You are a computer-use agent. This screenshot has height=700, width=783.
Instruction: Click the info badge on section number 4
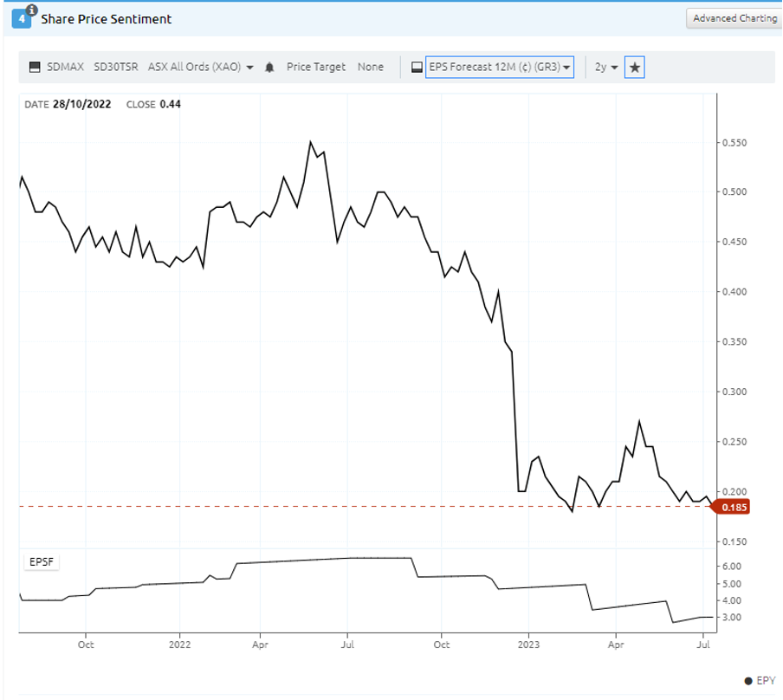[32, 10]
